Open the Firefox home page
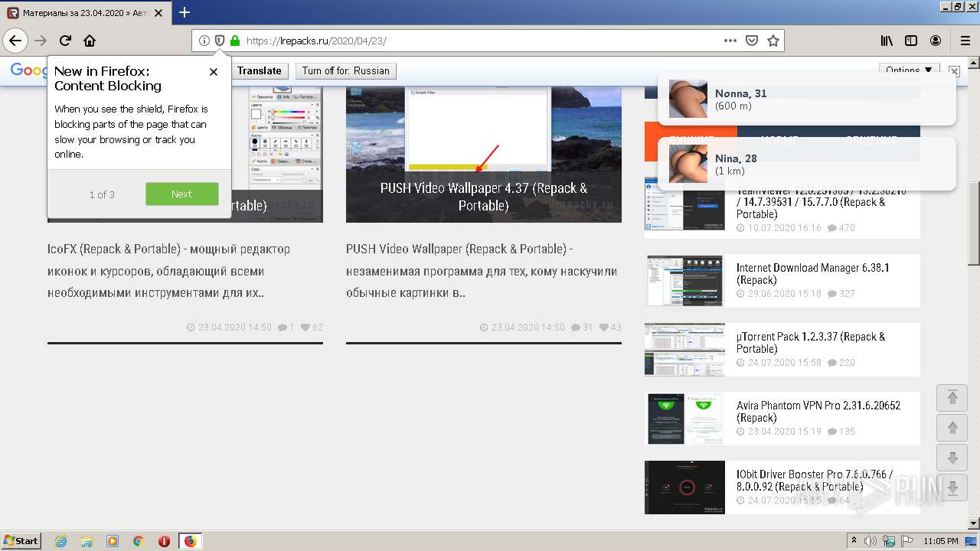This screenshot has width=980, height=551. [90, 41]
